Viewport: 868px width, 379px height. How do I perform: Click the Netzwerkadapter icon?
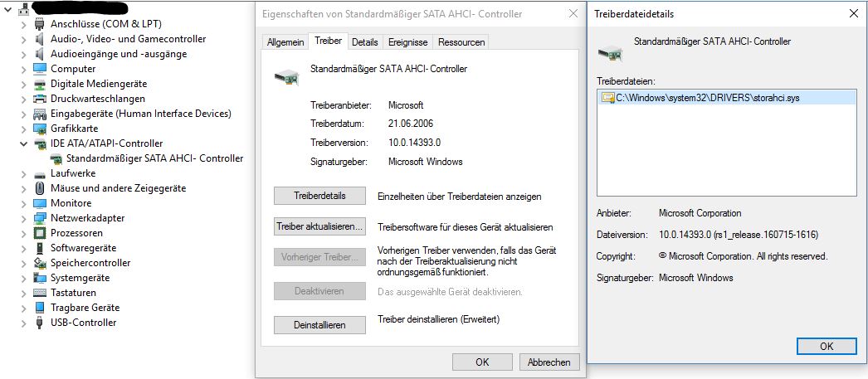tap(39, 218)
